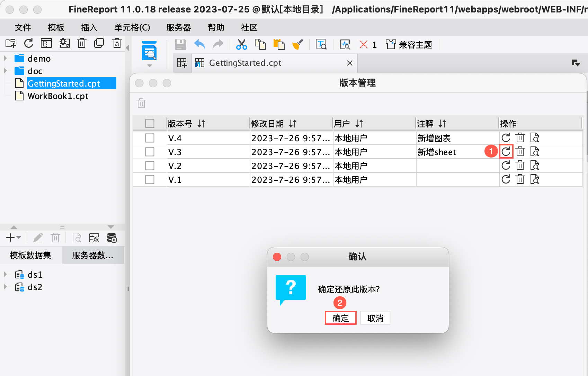Image resolution: width=588 pixels, height=376 pixels.
Task: Tick the select-all checkbox in table header
Action: coord(150,124)
